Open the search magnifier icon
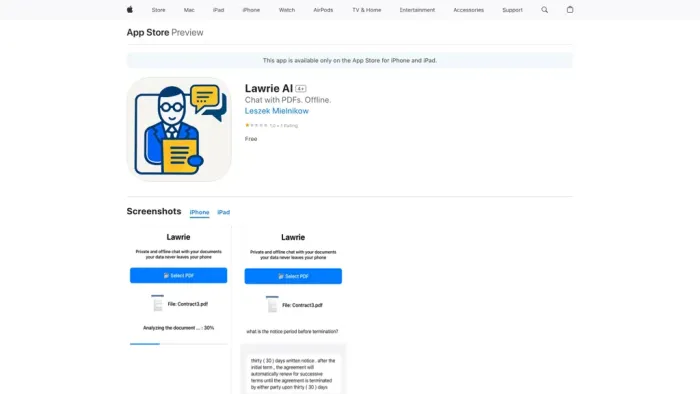The image size is (700, 394). 544,10
